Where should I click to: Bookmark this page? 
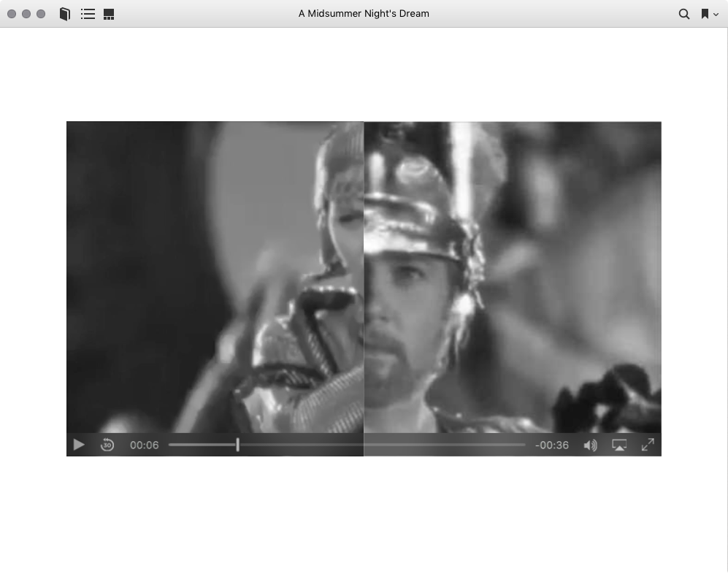pos(705,14)
